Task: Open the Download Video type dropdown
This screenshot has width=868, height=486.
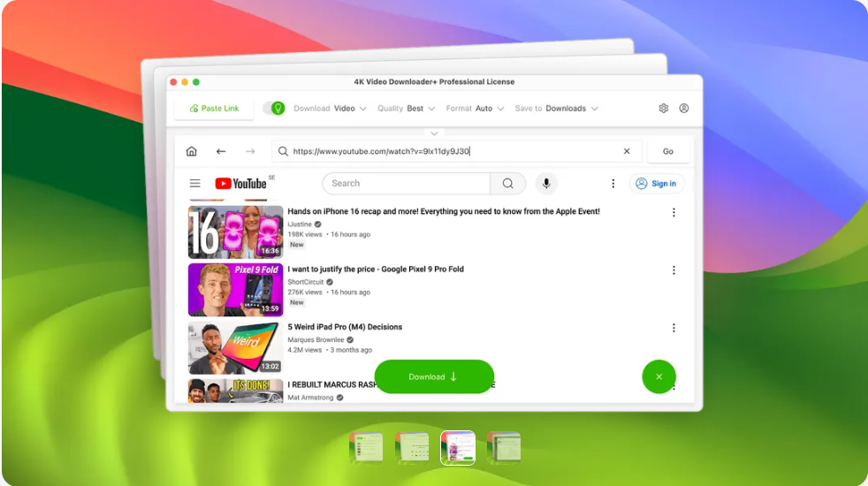Action: (330, 109)
